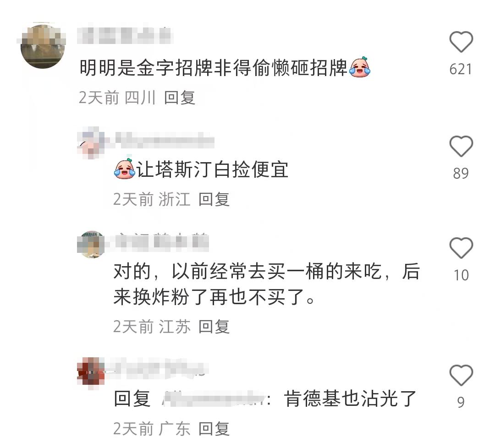
Task: Reply to the Zhejiang comment
Action: point(214,199)
